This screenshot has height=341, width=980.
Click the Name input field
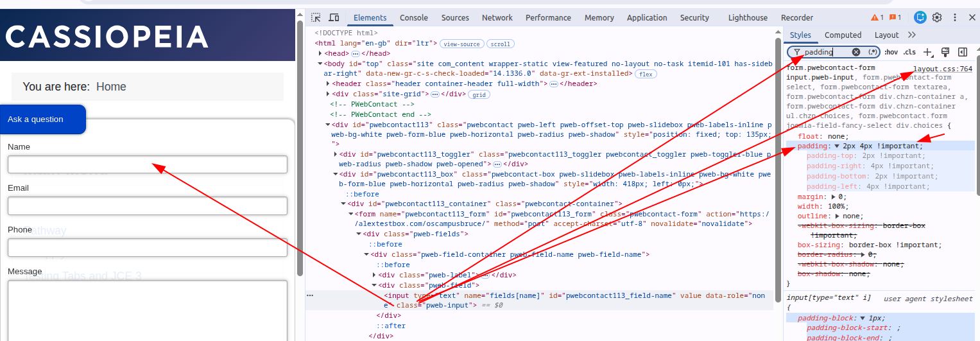(x=147, y=165)
